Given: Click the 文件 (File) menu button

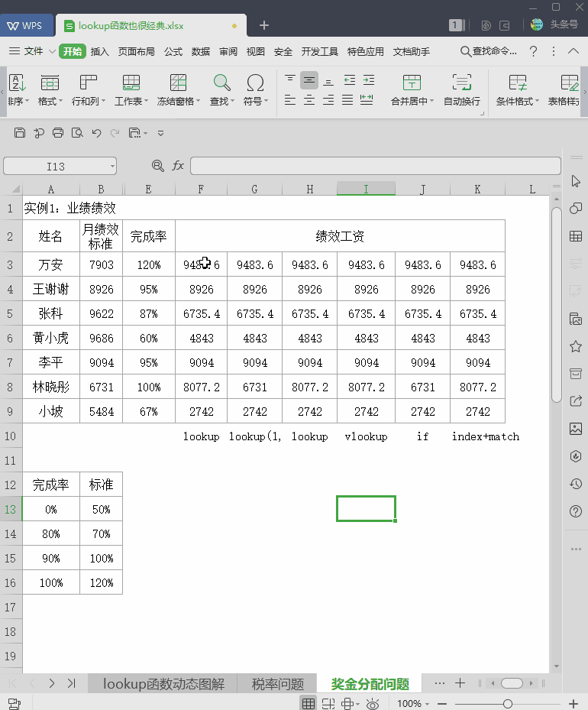Looking at the screenshot, I should tap(27, 51).
